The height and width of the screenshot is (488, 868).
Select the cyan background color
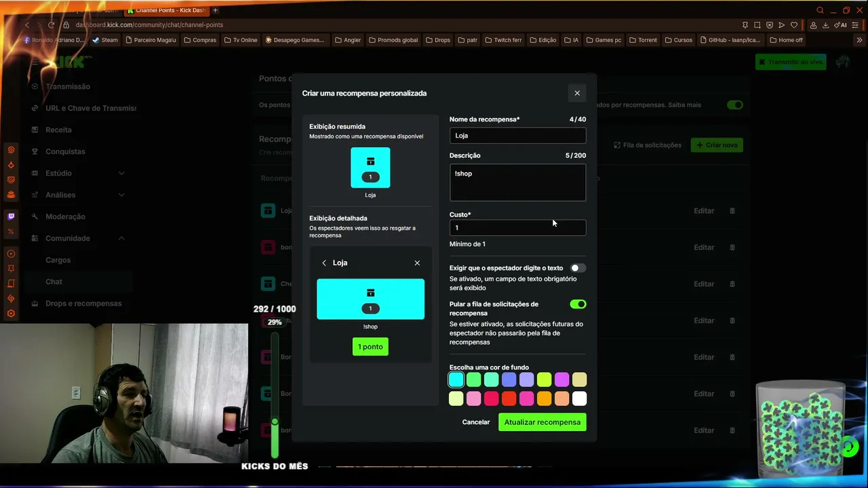pos(456,380)
